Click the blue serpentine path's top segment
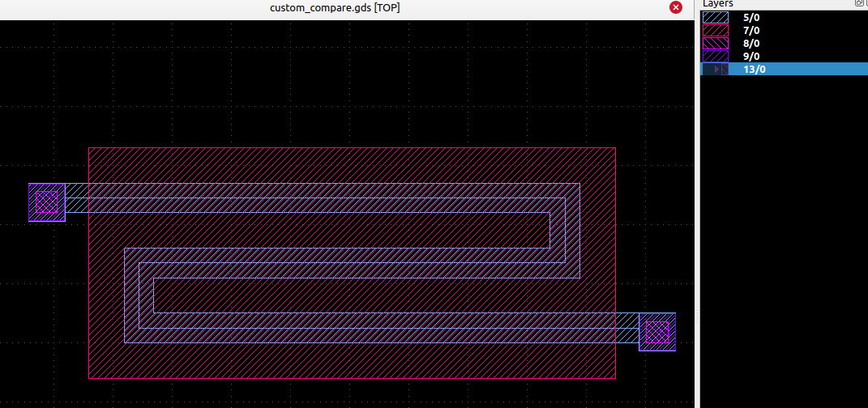Screen dimensions: 868x408 point(323,198)
